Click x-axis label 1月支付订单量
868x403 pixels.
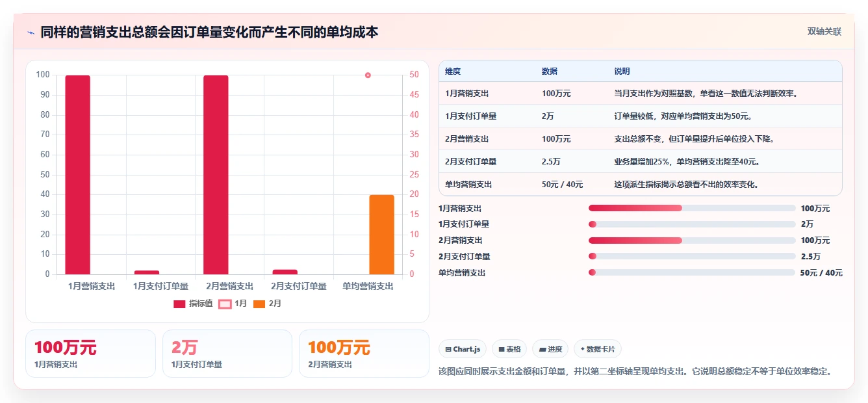coord(160,286)
